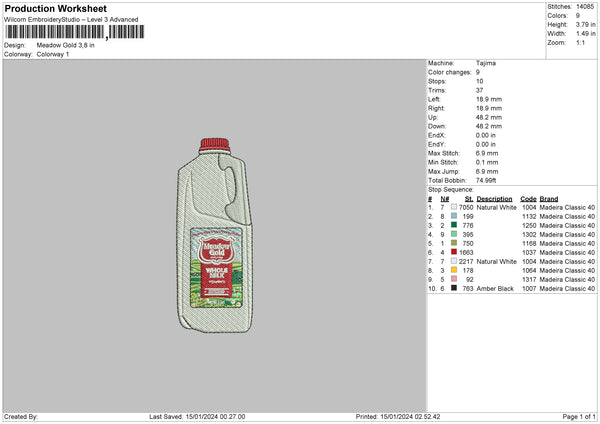Click the code 1168 in stop row 5
This screenshot has width=600, height=424.
529,243
